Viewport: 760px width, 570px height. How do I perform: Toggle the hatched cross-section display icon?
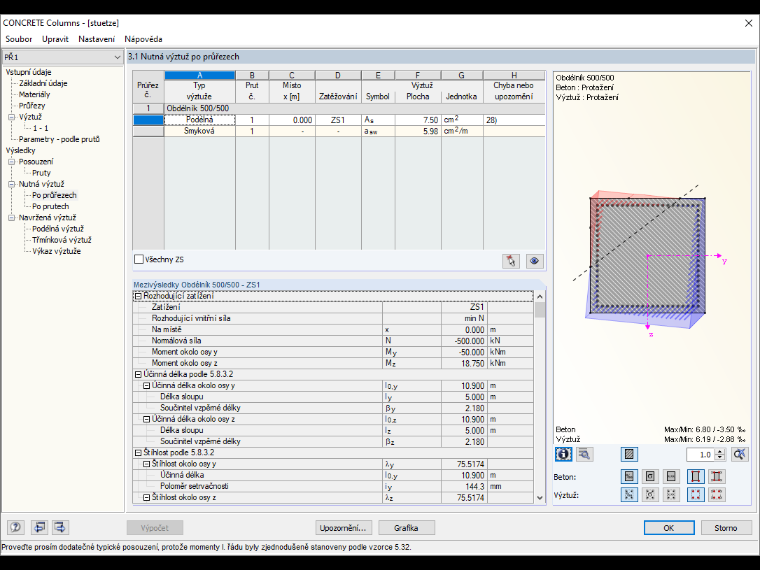tap(629, 454)
